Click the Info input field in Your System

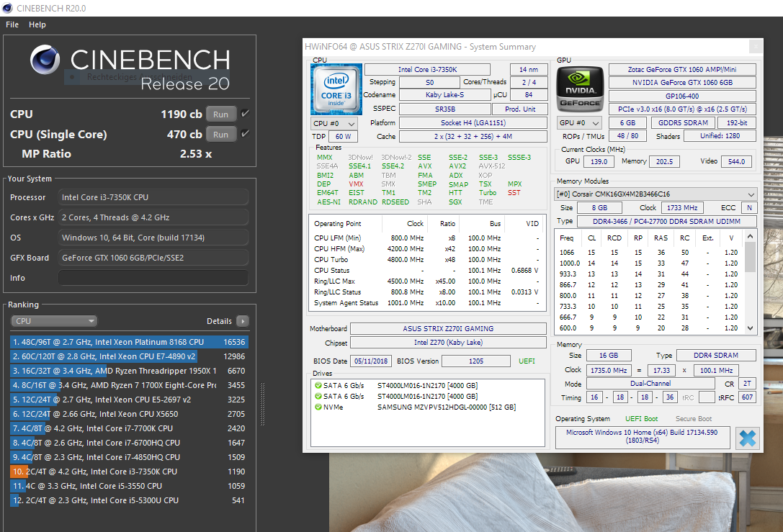[x=153, y=278]
